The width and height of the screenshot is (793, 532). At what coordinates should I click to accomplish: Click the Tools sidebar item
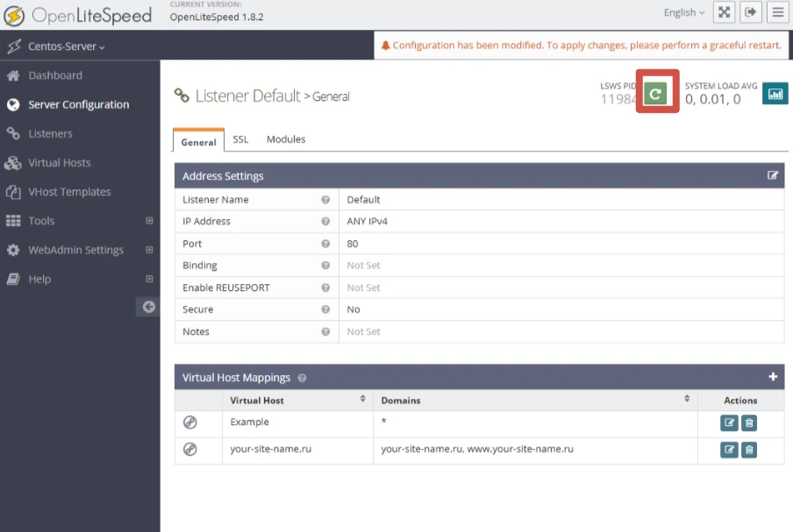41,221
